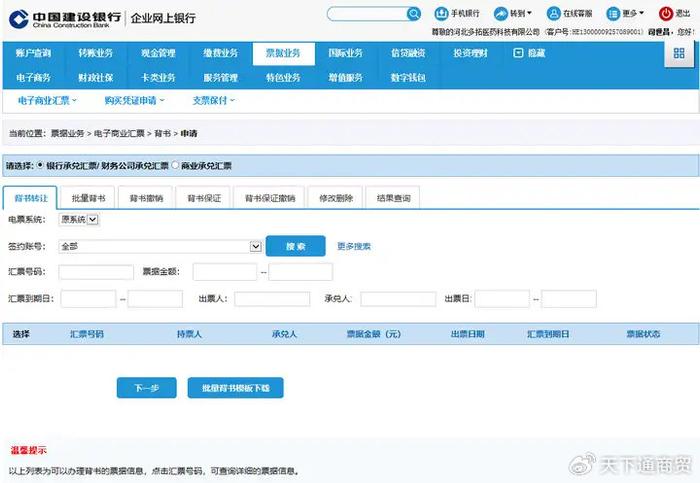Click 汇票号码 column header
This screenshot has width=700, height=483.
[x=87, y=334]
